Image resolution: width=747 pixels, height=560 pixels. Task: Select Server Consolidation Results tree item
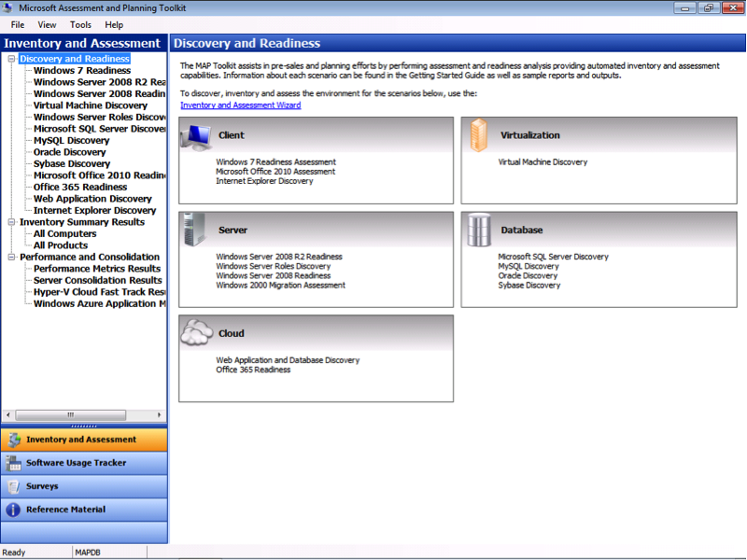click(x=98, y=281)
